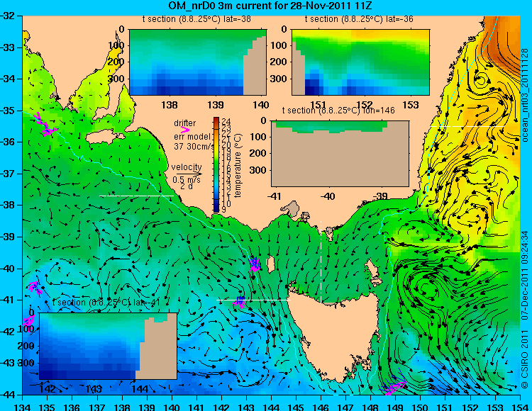Click the 'velocity' legend label
The width and height of the screenshot is (532, 411).
(187, 167)
